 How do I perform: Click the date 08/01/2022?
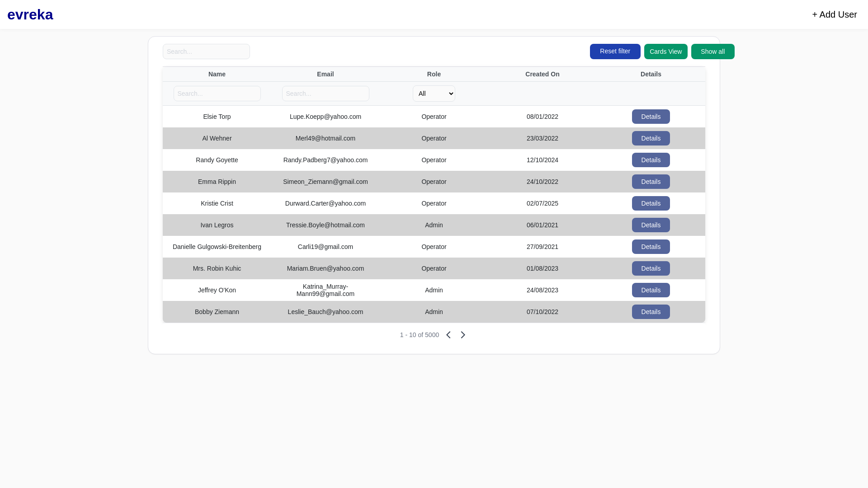point(542,117)
